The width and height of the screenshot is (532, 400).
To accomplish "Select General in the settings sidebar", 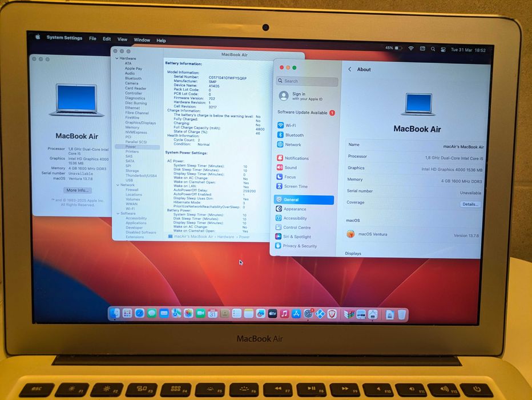I will [304, 199].
